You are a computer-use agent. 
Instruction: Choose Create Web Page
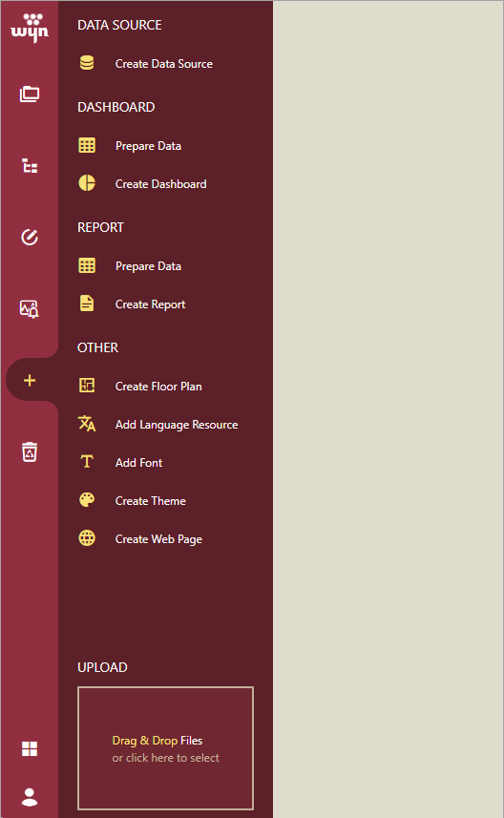pos(158,539)
